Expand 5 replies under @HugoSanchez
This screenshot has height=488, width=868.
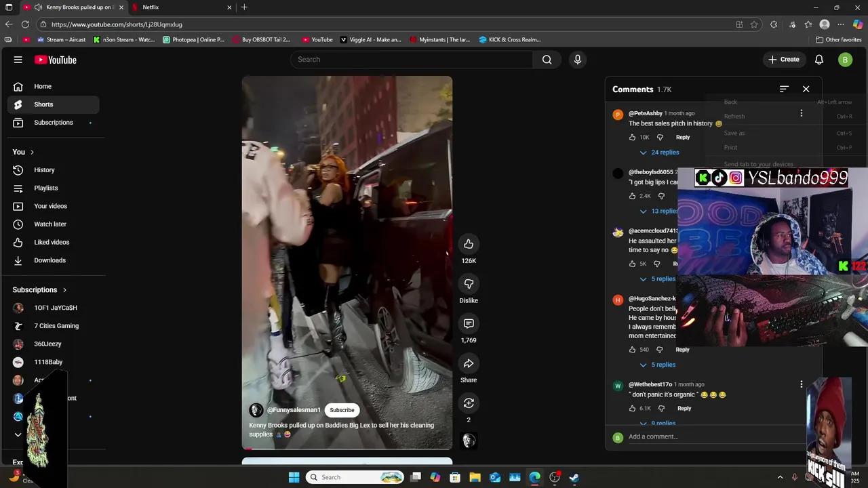pos(657,365)
